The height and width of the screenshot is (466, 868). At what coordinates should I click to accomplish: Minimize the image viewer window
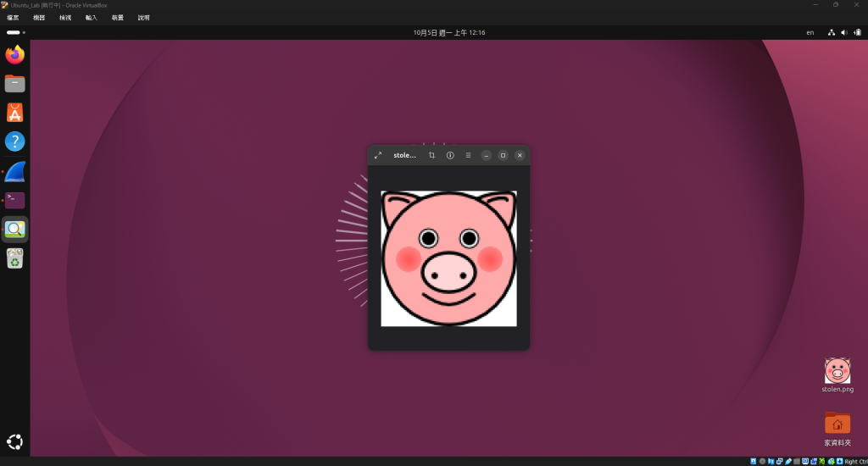(x=486, y=156)
